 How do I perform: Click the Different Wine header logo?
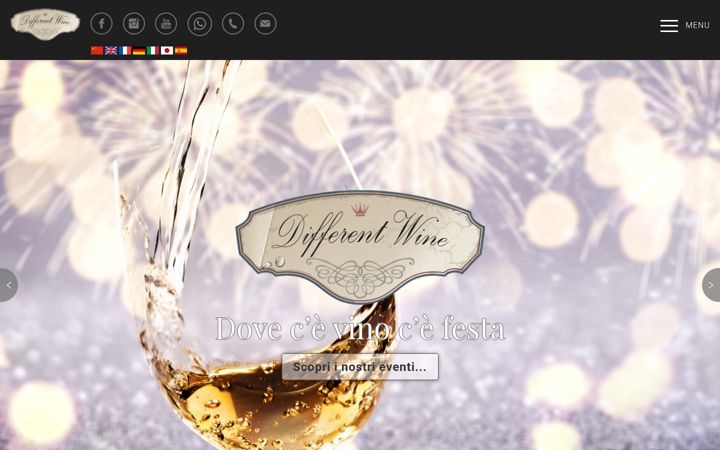45,24
